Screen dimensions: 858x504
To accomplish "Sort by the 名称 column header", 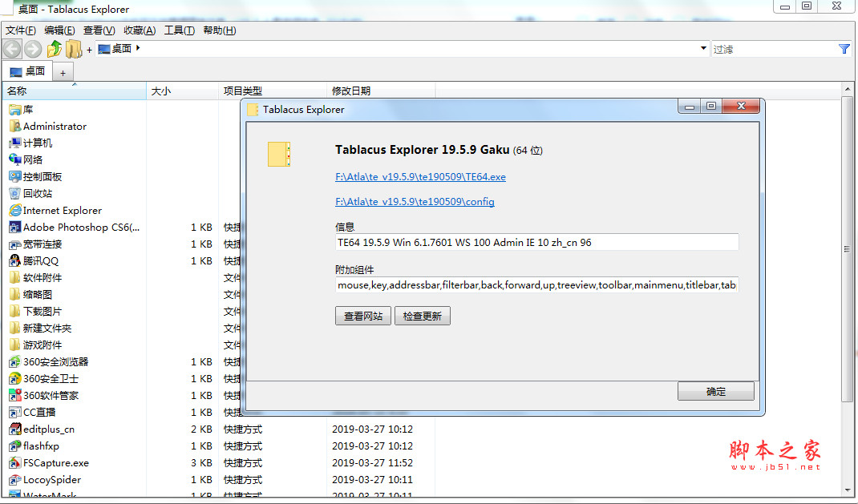I will tap(75, 91).
